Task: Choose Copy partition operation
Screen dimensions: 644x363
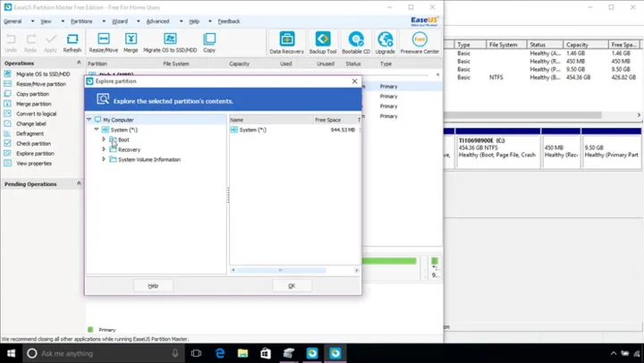Action: [x=32, y=94]
